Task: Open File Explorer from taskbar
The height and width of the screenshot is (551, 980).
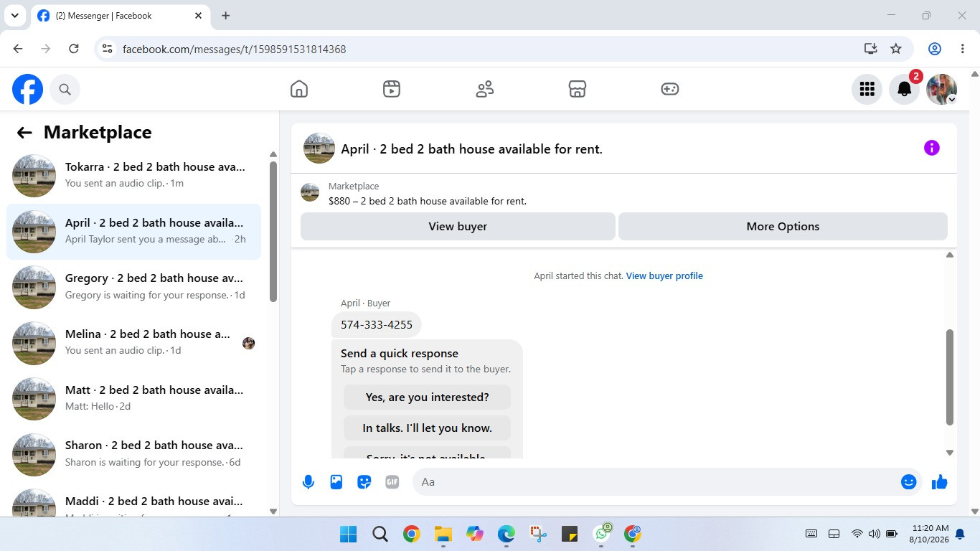Action: [443, 534]
